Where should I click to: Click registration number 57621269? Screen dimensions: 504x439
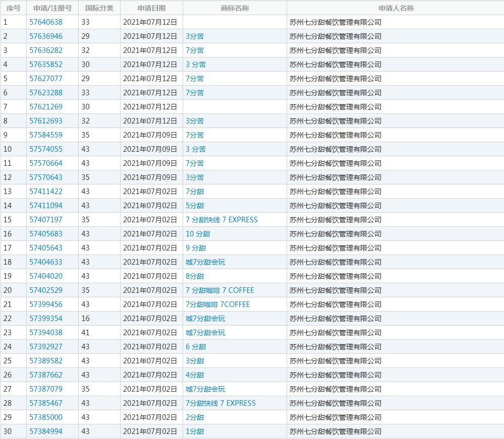click(46, 107)
